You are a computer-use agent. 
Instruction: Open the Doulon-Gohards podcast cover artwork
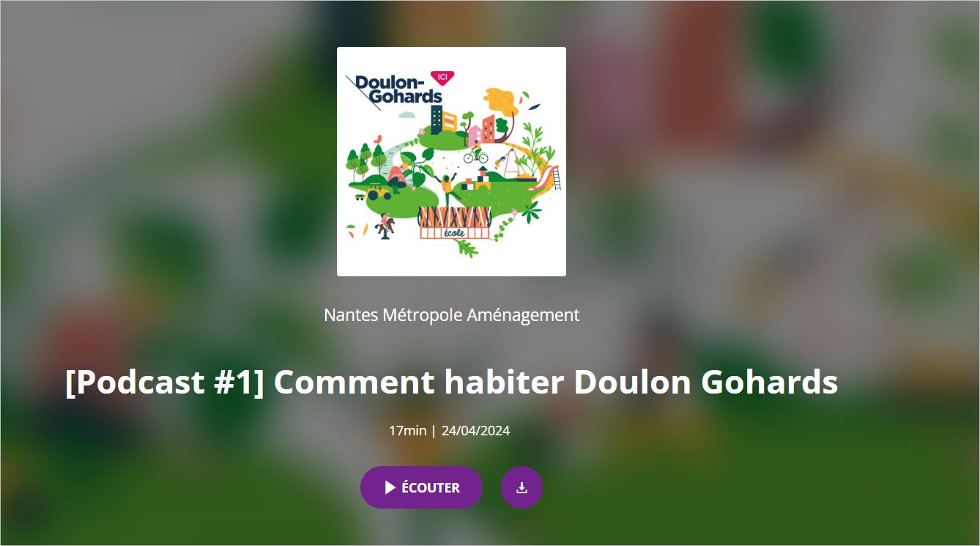pos(451,161)
